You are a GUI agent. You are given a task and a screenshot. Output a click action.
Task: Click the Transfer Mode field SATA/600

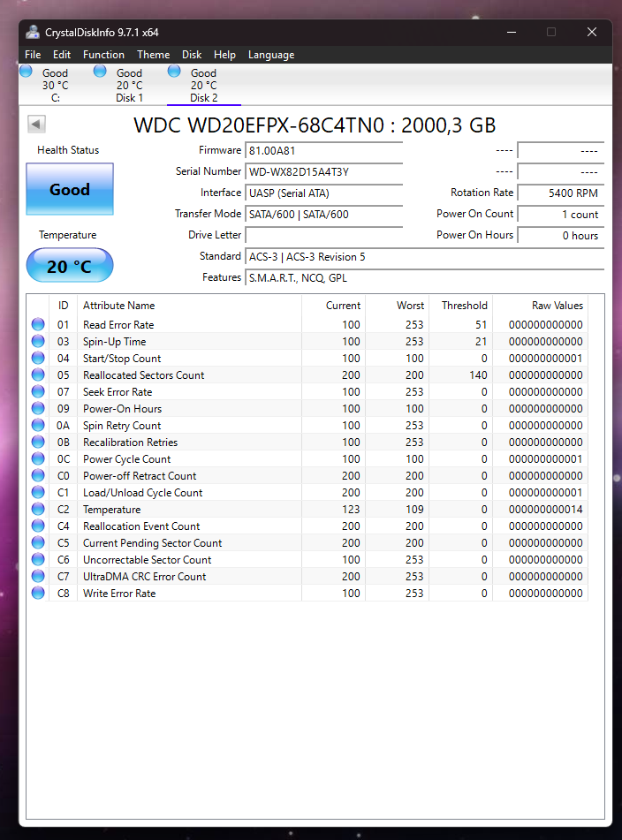[323, 215]
